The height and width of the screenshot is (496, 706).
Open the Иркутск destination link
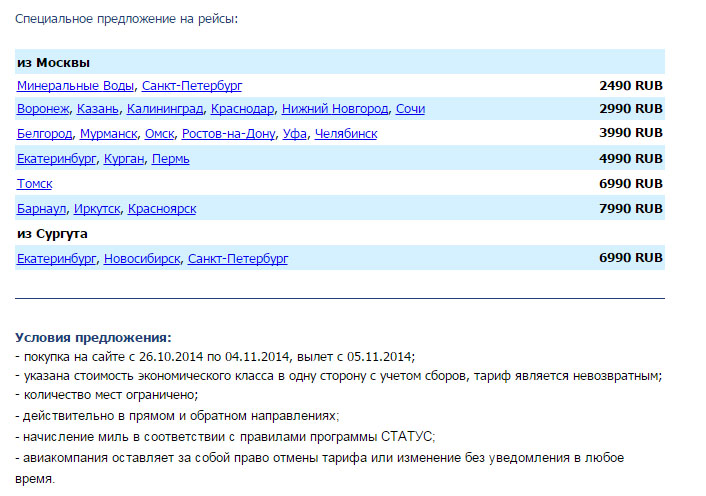tap(97, 209)
